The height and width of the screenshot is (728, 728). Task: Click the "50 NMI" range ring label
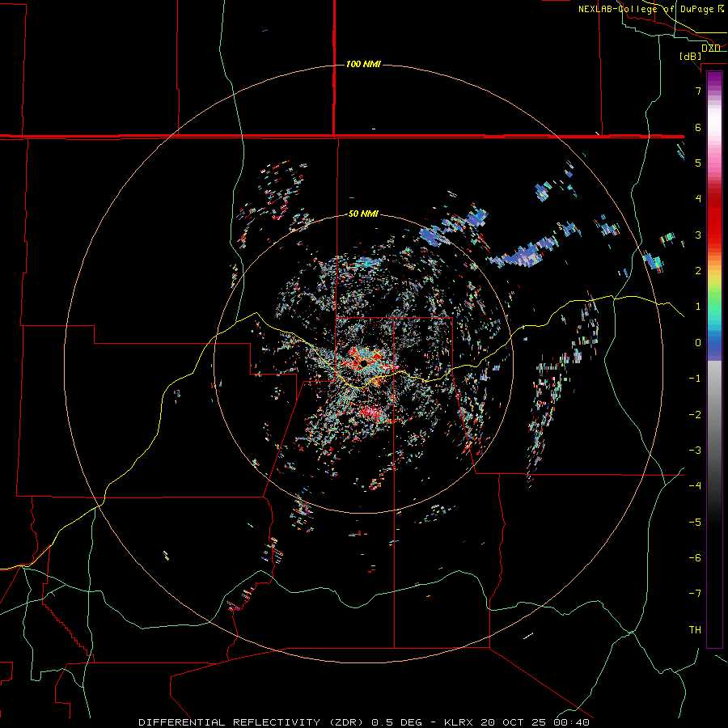[x=363, y=214]
